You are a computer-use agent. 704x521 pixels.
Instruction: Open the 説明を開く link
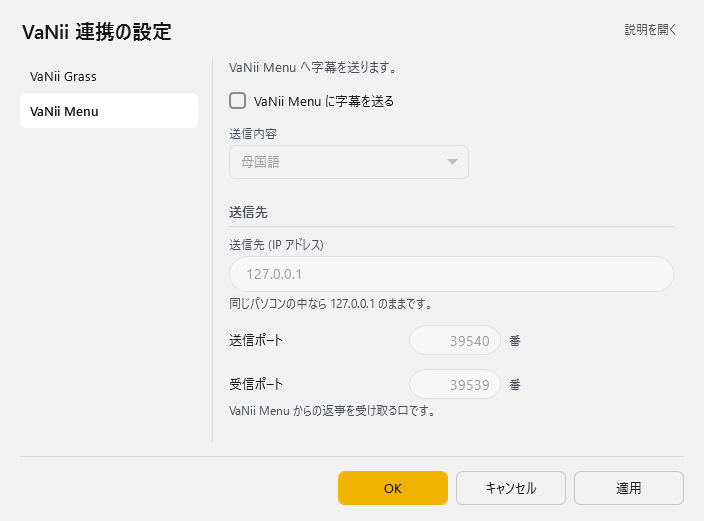click(650, 30)
